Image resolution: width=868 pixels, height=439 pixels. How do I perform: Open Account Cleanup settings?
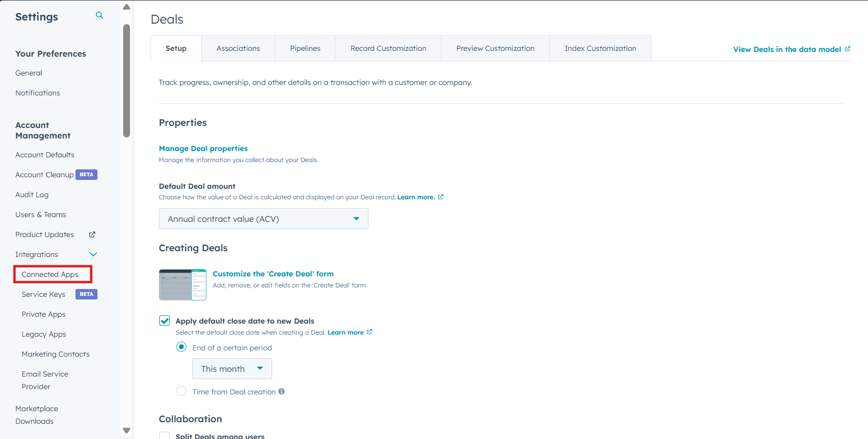45,175
